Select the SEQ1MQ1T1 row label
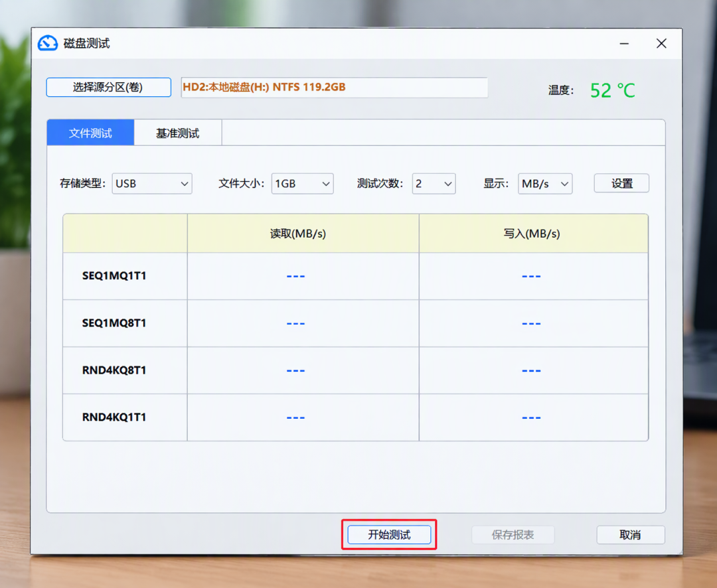 pos(114,275)
